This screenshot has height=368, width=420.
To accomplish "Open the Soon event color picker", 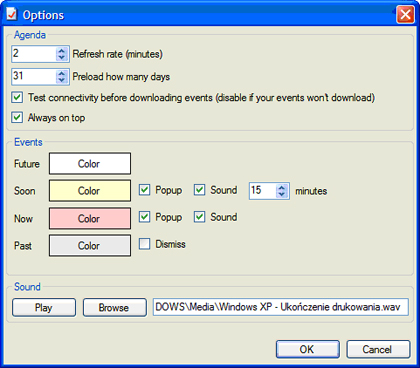I will point(90,191).
